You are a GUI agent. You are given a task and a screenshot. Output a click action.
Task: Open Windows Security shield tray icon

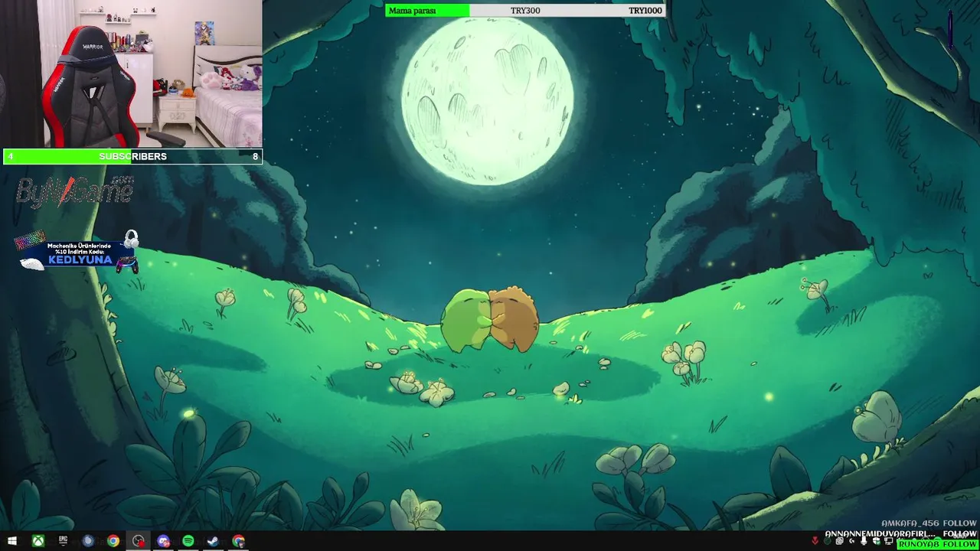876,541
